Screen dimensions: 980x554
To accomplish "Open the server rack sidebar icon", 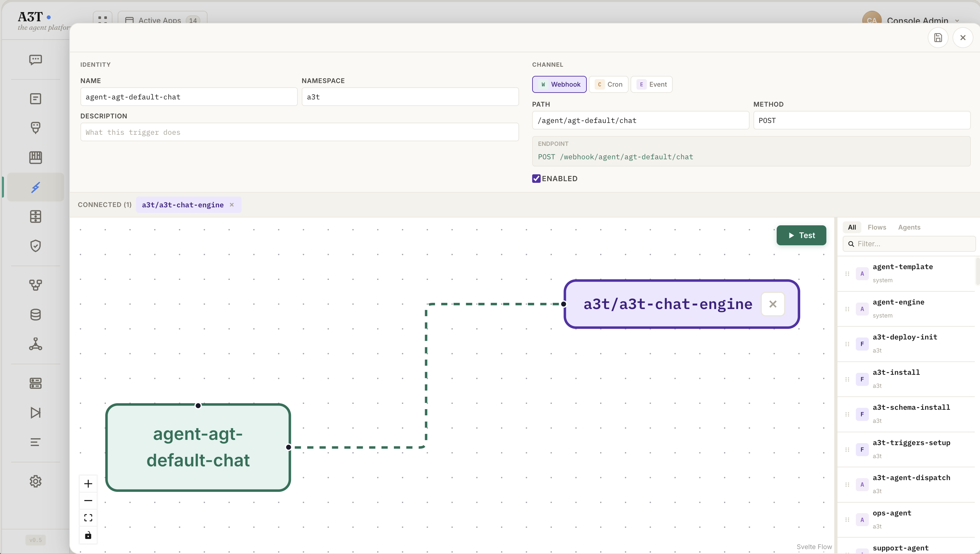I will pyautogui.click(x=35, y=383).
